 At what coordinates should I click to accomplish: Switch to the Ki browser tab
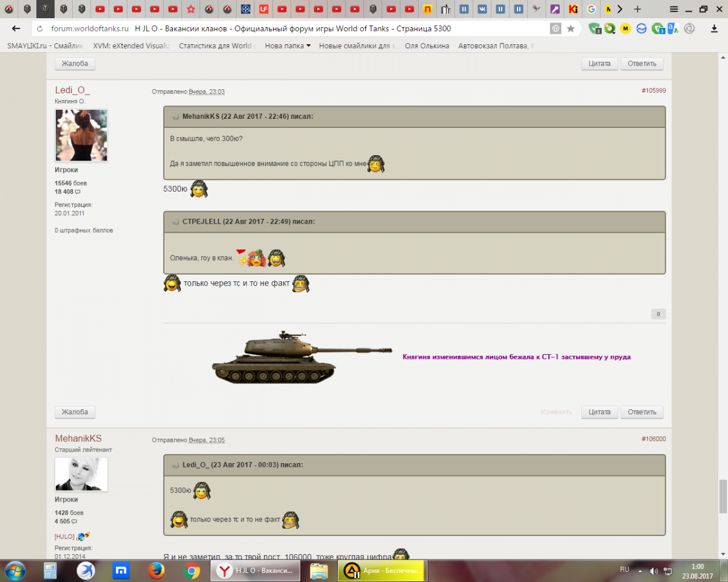[x=573, y=9]
